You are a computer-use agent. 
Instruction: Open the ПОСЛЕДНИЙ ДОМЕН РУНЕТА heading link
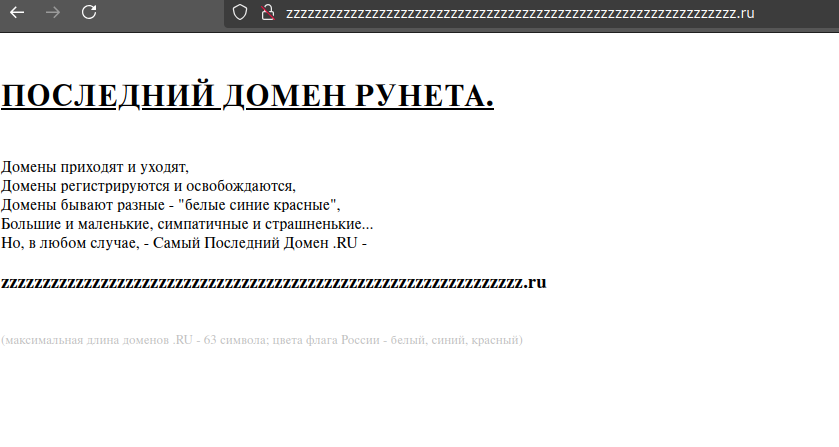coord(247,96)
